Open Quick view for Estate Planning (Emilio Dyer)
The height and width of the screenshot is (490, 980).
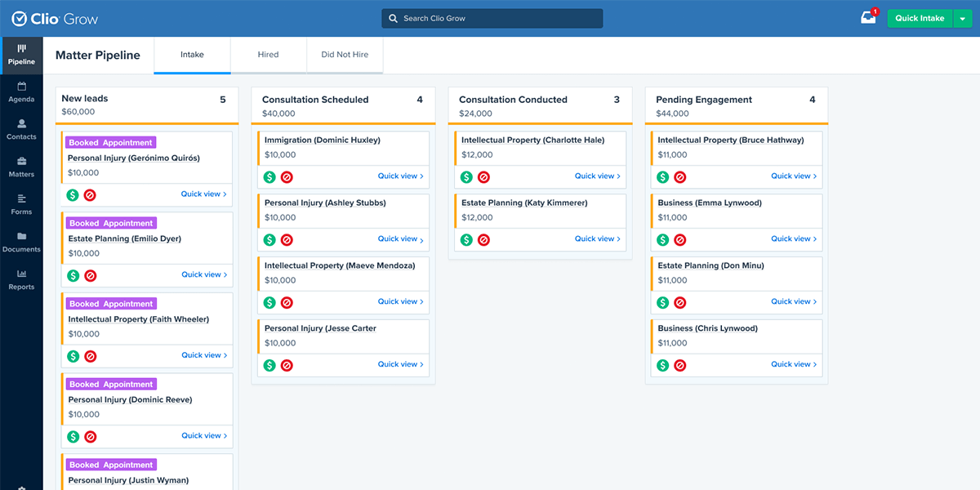tap(204, 275)
